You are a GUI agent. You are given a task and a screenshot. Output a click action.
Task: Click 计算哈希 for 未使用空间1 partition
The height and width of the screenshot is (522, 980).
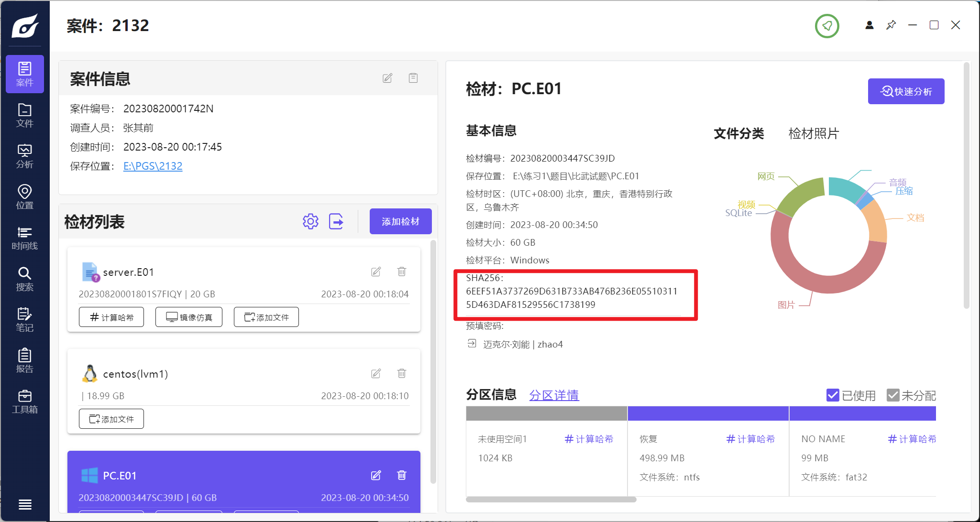(589, 439)
